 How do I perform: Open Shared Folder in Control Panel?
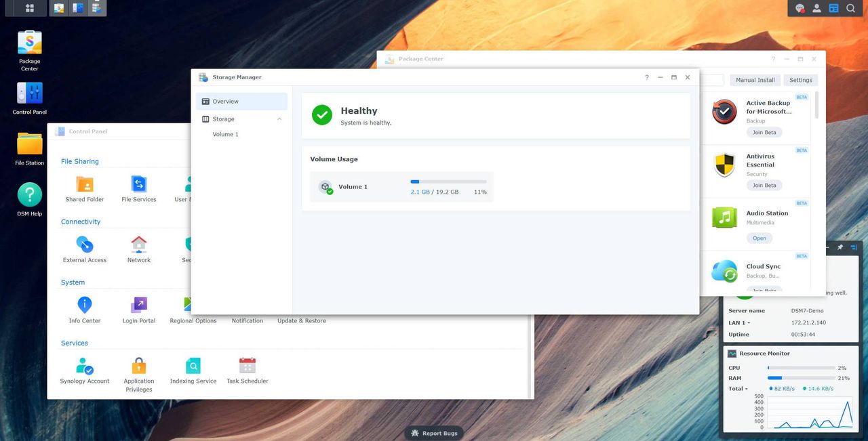(85, 189)
